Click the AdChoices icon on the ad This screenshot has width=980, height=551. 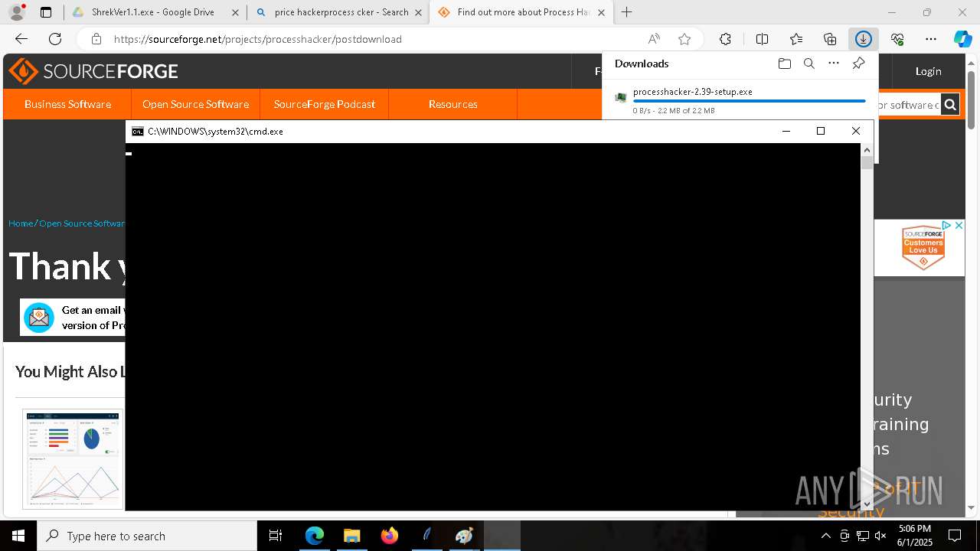[946, 226]
